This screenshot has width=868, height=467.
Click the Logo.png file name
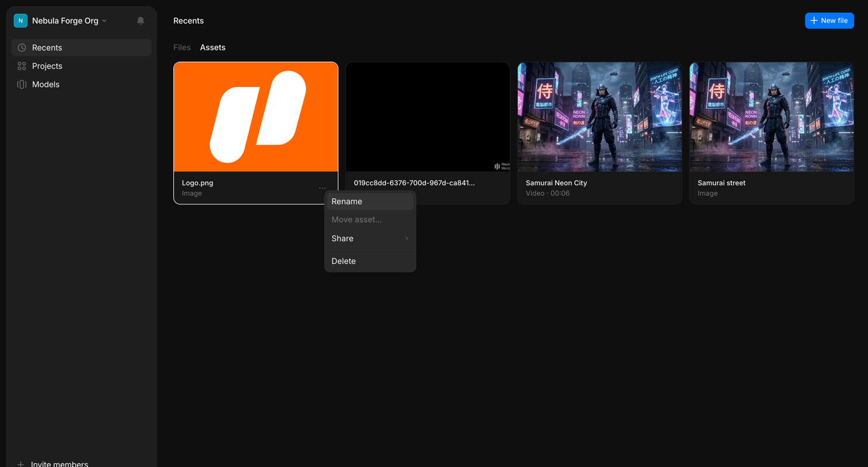(197, 183)
